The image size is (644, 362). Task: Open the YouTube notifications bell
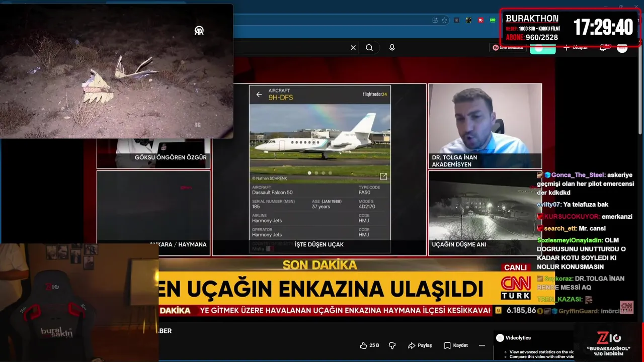tap(603, 47)
